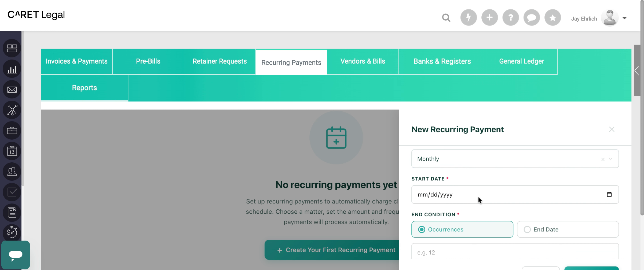Click the star favorites icon
644x270 pixels.
[x=552, y=18]
